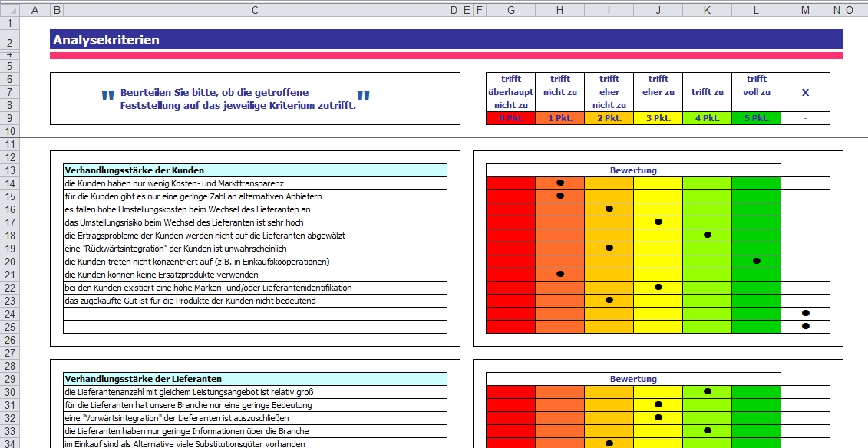The width and height of the screenshot is (868, 448).
Task: Click the green '5 Pkt.' legend cell
Action: click(756, 118)
